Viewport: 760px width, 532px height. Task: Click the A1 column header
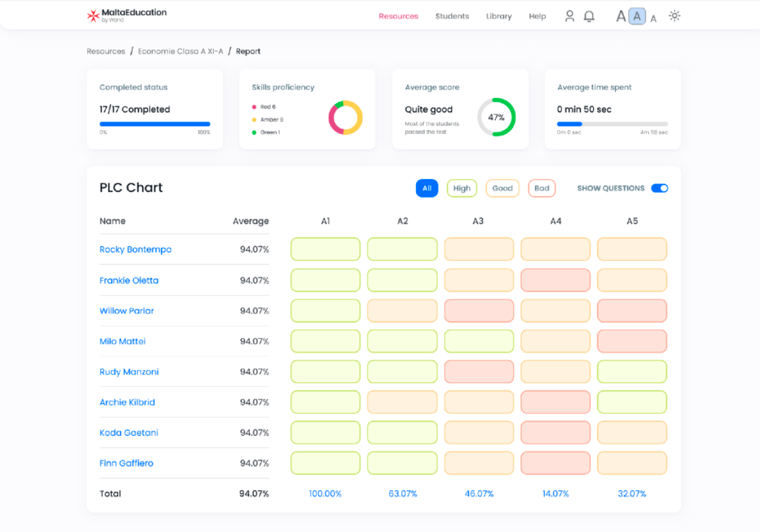coord(326,222)
